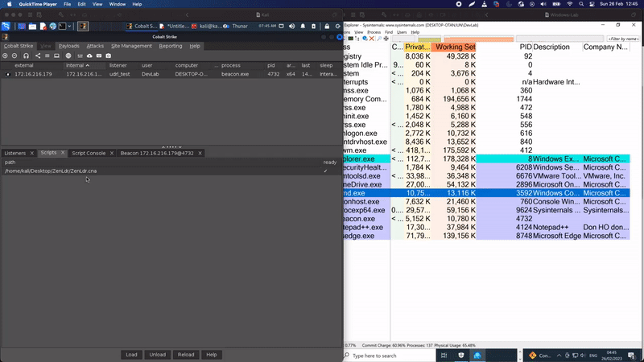Click the Thunar window button in Kali panel
The height and width of the screenshot is (362, 644).
pyautogui.click(x=236, y=27)
